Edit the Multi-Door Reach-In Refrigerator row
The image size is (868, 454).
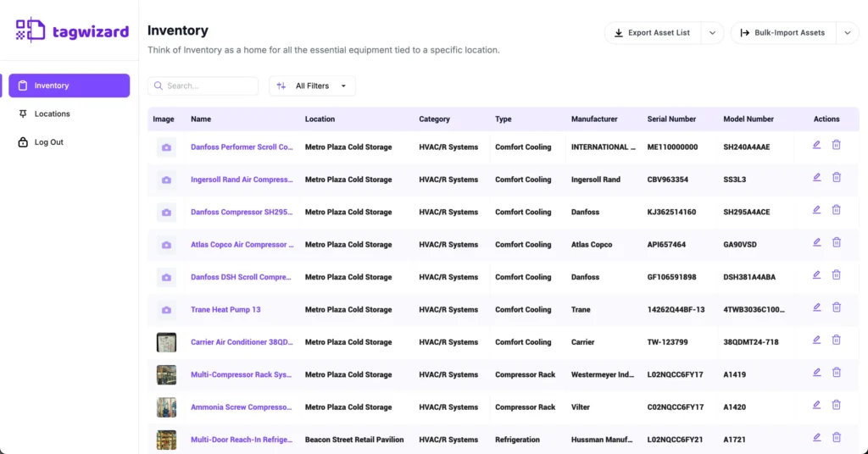816,437
